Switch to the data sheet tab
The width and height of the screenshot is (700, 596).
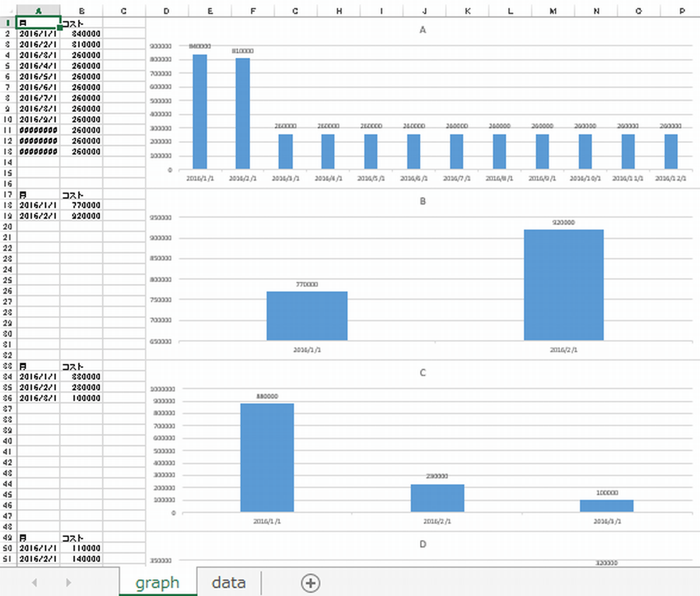tap(228, 583)
